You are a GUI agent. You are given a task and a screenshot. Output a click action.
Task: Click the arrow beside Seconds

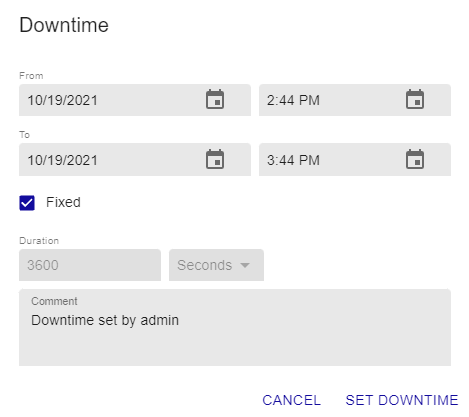coord(245,265)
